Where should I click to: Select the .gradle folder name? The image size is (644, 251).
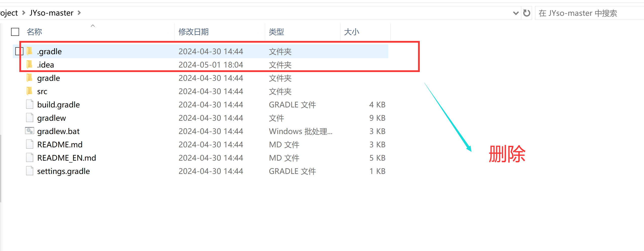pyautogui.click(x=49, y=51)
